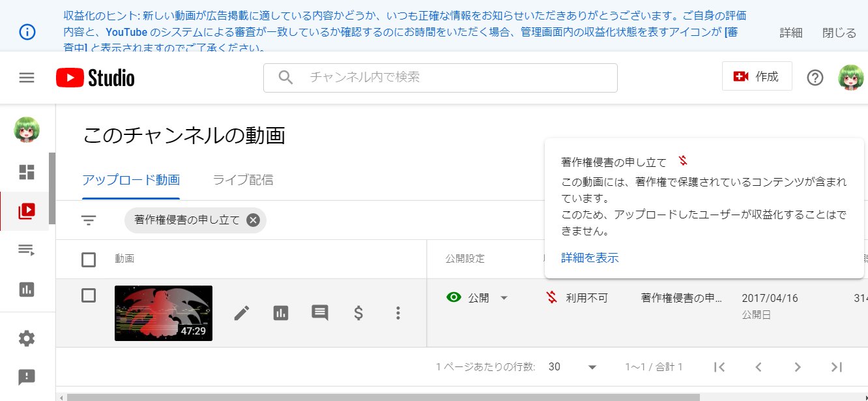The height and width of the screenshot is (401, 868).
Task: Toggle the hamburger menu button
Action: coord(26,77)
